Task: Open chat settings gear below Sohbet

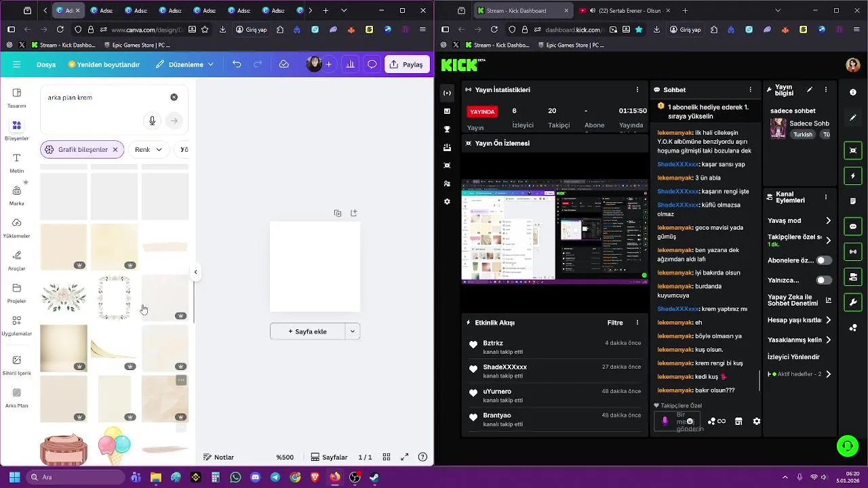Action: [757, 421]
